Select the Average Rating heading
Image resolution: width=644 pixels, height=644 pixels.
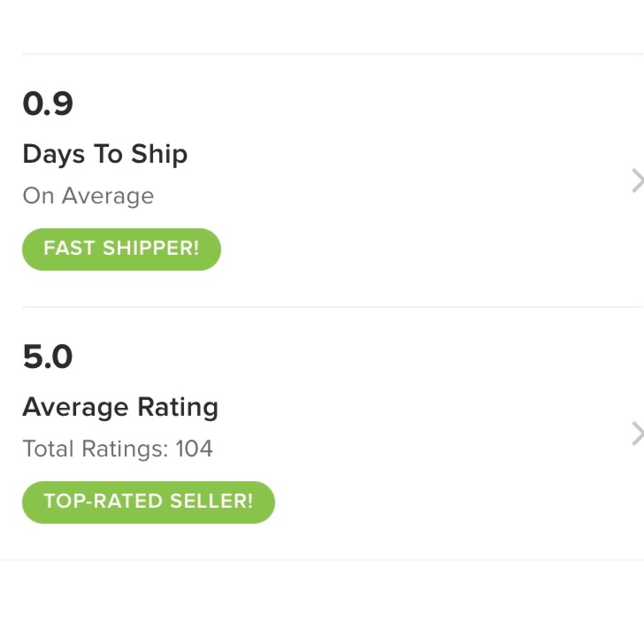(x=120, y=408)
